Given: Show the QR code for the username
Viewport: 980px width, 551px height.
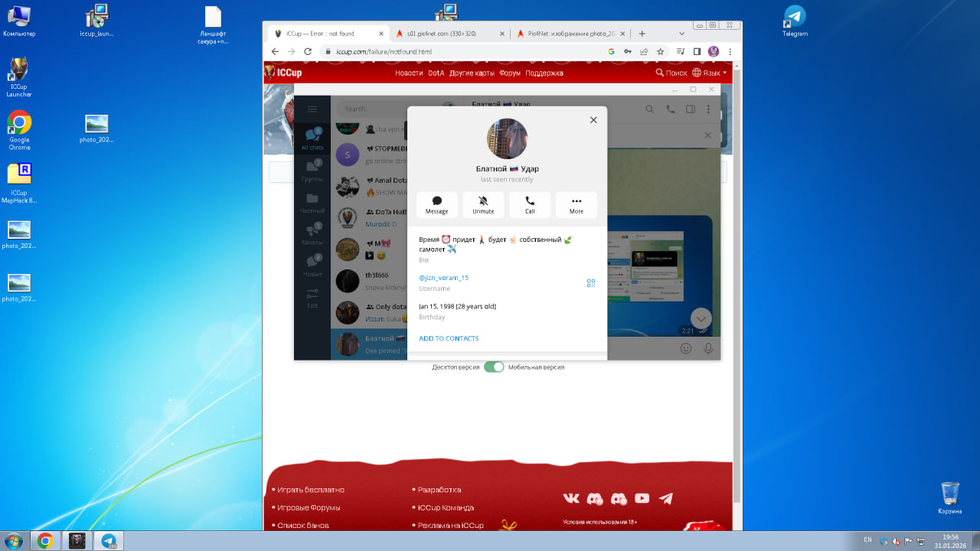Looking at the screenshot, I should [591, 282].
